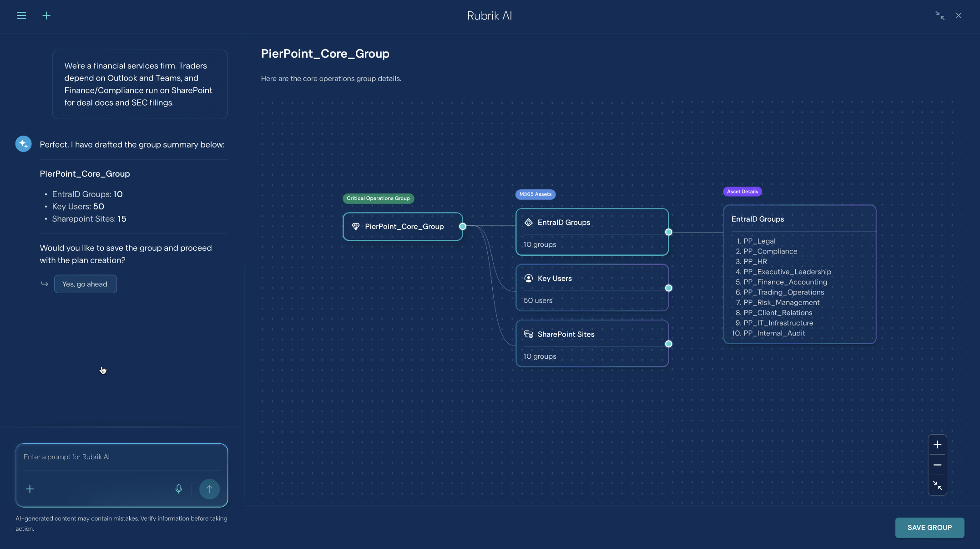
Task: Click the Asset Details tag
Action: point(743,192)
